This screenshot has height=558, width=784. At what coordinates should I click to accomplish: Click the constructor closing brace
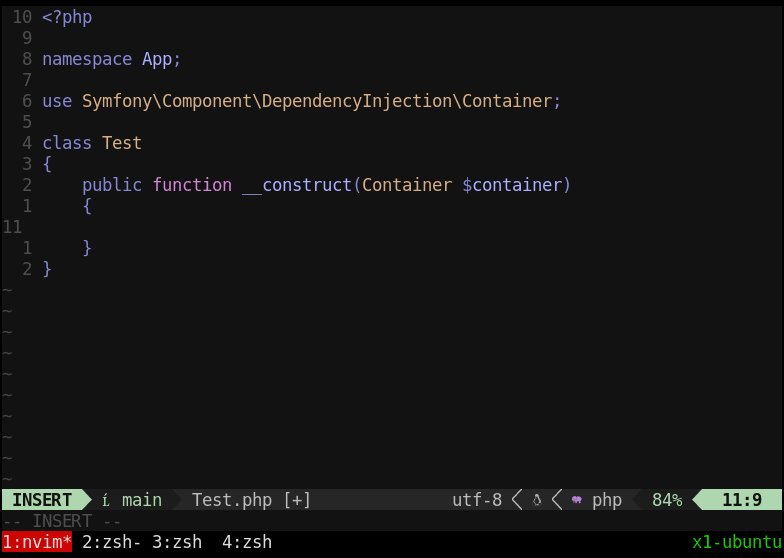point(87,248)
